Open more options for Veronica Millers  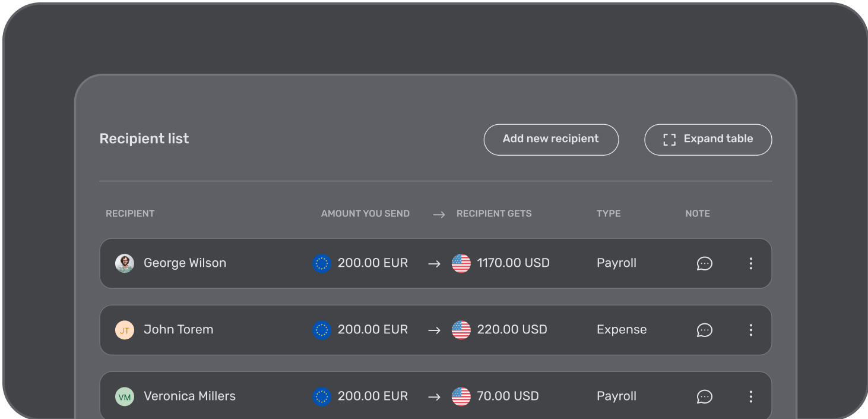tap(751, 396)
